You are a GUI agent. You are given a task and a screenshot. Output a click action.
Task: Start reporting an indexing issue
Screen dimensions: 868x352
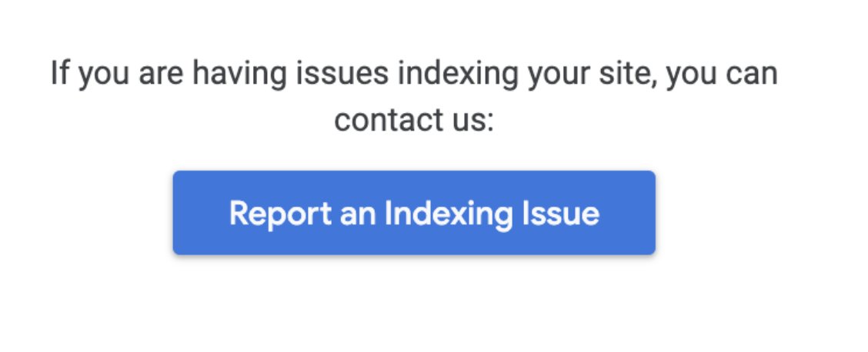(x=414, y=213)
